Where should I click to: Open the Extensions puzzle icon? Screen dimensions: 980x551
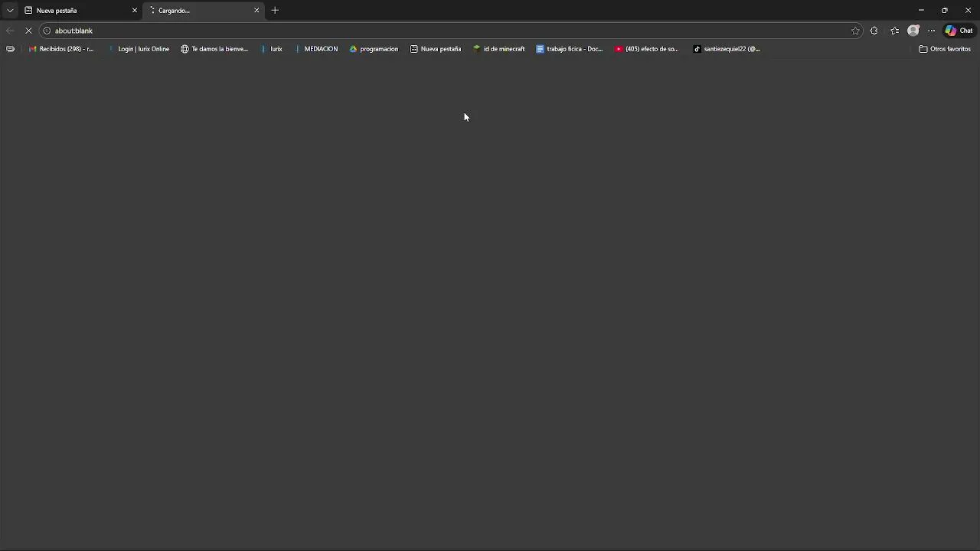tap(874, 31)
